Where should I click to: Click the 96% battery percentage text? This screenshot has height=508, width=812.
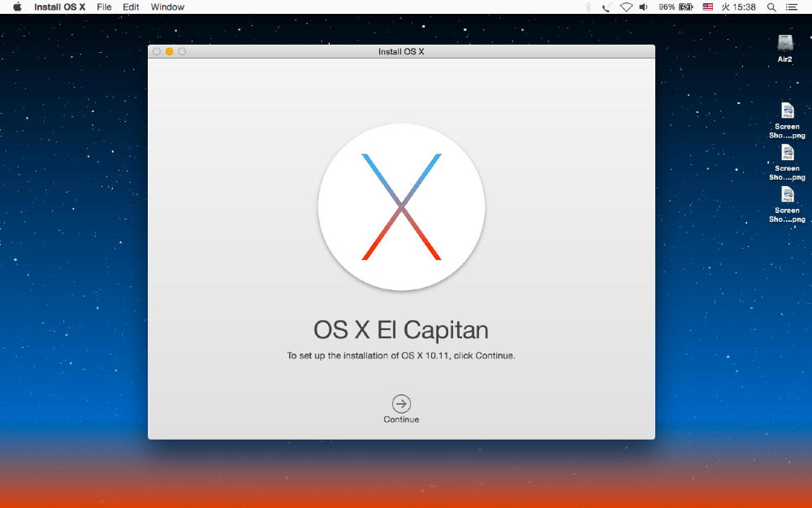(667, 7)
